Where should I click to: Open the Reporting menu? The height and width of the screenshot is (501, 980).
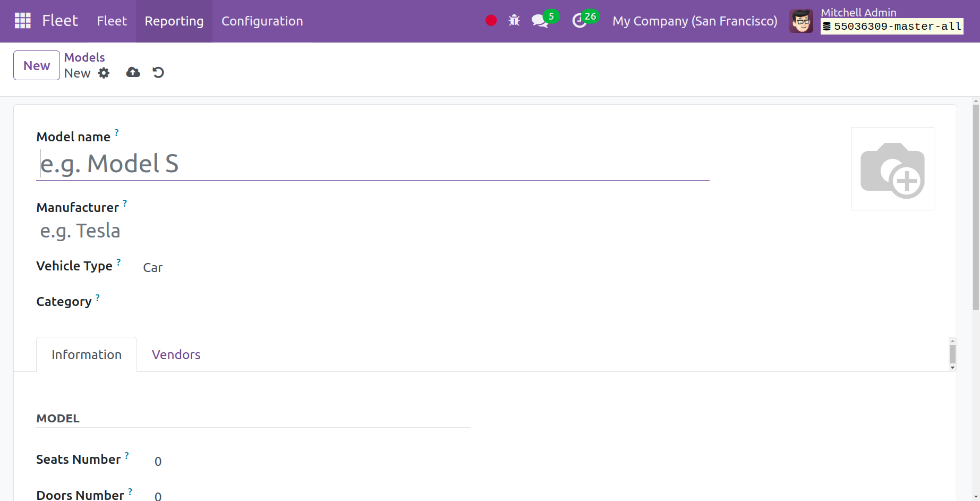click(174, 21)
